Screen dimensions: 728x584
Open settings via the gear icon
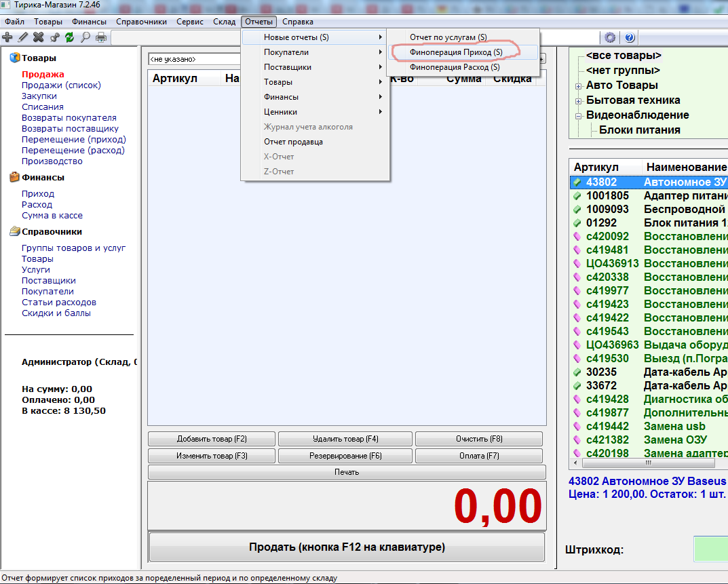(610, 37)
